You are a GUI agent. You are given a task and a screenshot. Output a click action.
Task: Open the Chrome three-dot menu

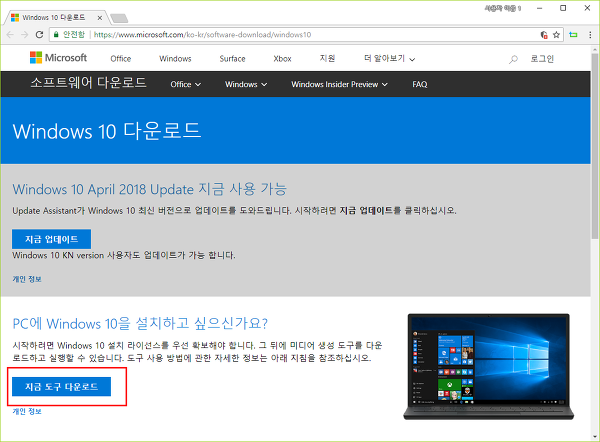(590, 35)
